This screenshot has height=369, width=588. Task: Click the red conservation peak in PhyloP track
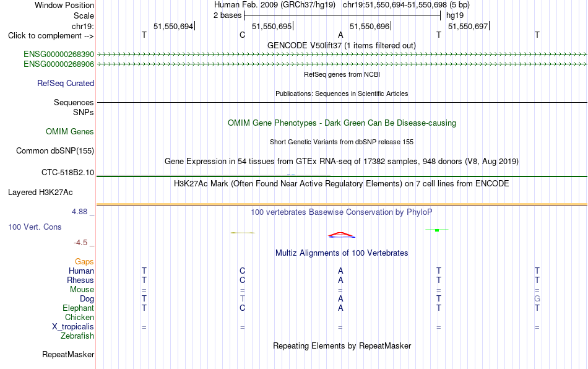click(341, 235)
